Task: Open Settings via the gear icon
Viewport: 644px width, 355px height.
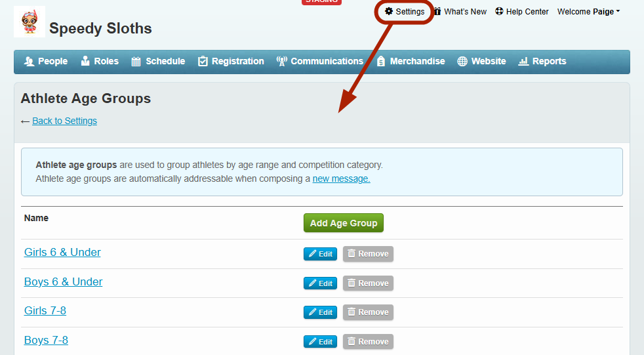Action: (x=388, y=12)
